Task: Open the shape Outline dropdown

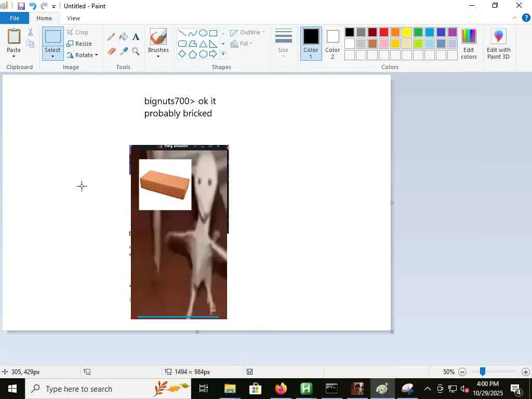Action: tap(248, 32)
